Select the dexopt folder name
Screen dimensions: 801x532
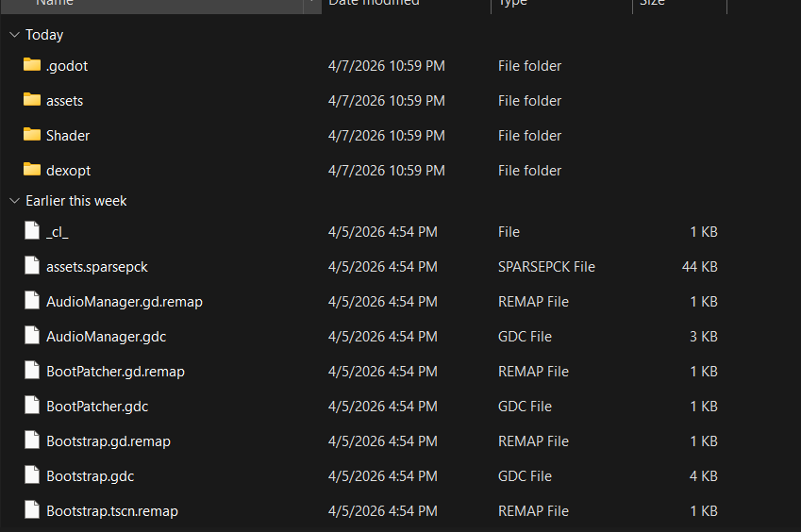coord(69,171)
